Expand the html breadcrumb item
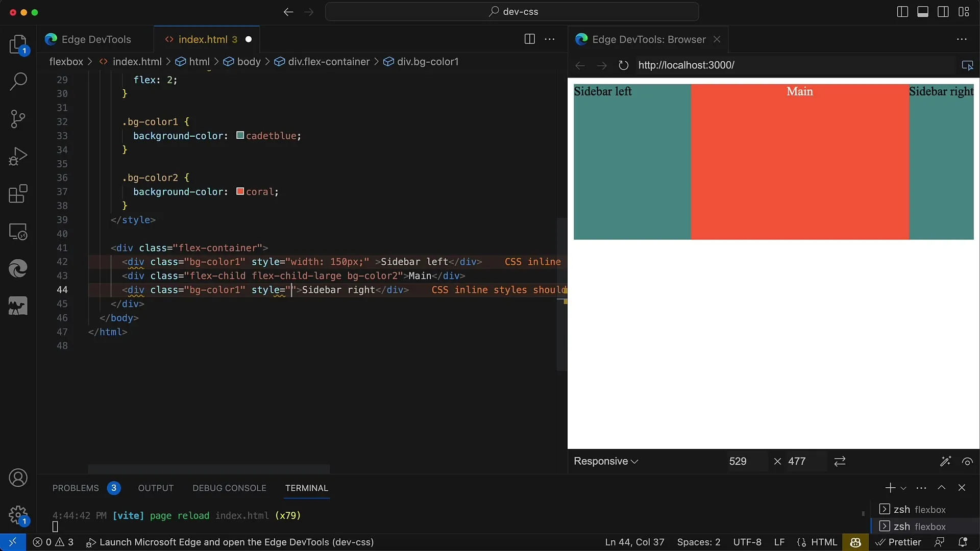 (192, 62)
